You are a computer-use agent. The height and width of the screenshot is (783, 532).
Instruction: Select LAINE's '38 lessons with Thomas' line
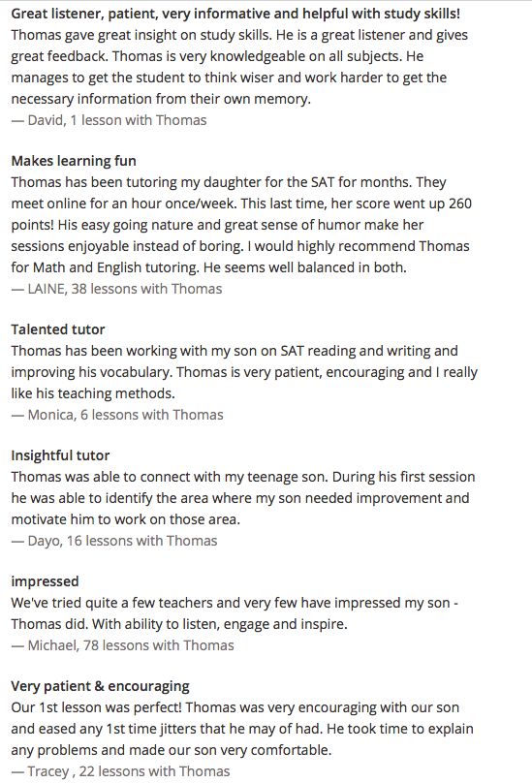click(x=116, y=289)
